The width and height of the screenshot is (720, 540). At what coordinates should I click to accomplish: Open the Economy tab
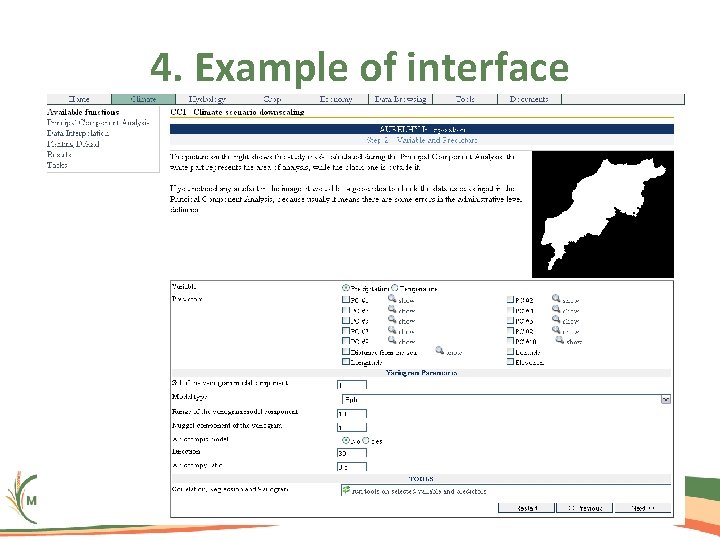(x=336, y=99)
